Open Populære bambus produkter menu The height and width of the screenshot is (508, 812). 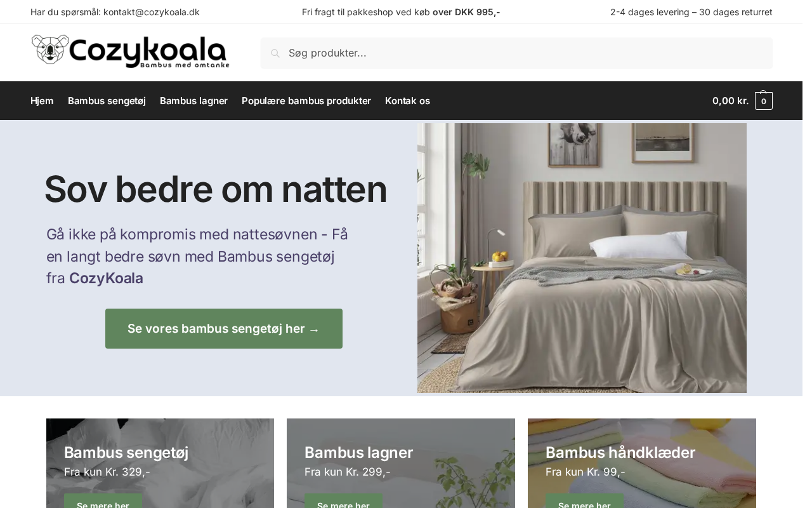(x=306, y=101)
